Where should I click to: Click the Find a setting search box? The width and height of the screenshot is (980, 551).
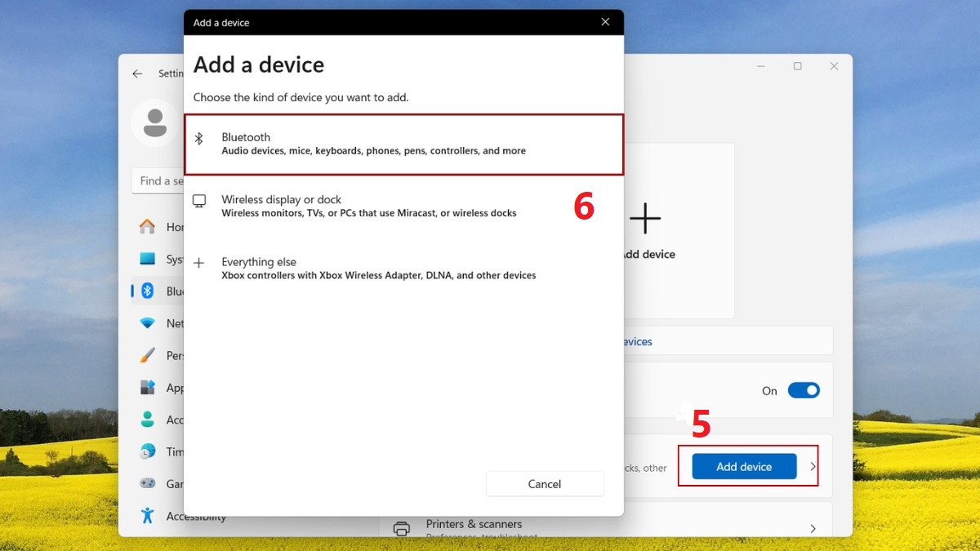pyautogui.click(x=158, y=181)
